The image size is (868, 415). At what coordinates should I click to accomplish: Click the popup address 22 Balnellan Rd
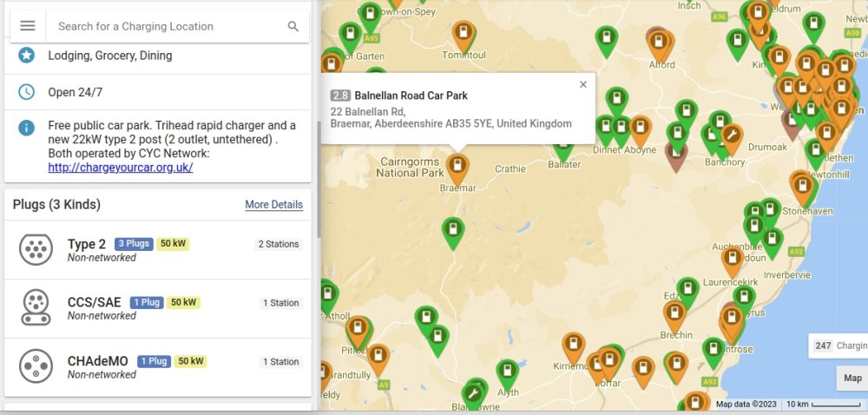click(x=368, y=112)
